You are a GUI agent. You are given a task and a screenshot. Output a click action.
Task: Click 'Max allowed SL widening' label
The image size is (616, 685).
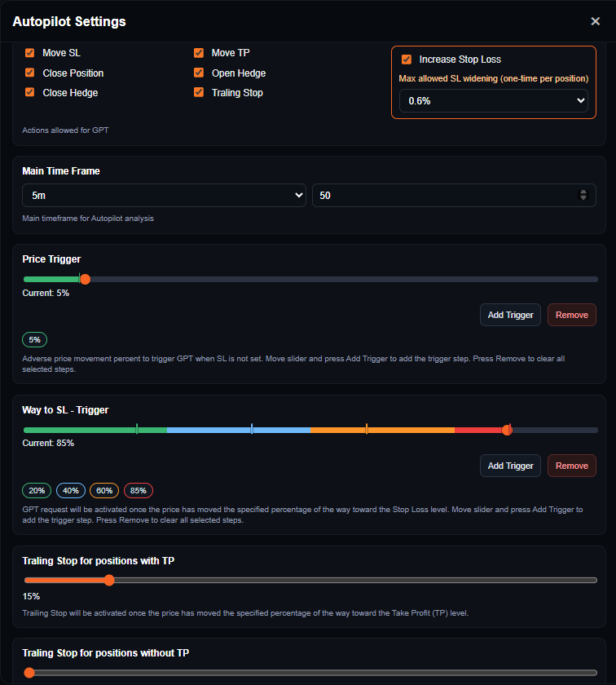pos(493,78)
